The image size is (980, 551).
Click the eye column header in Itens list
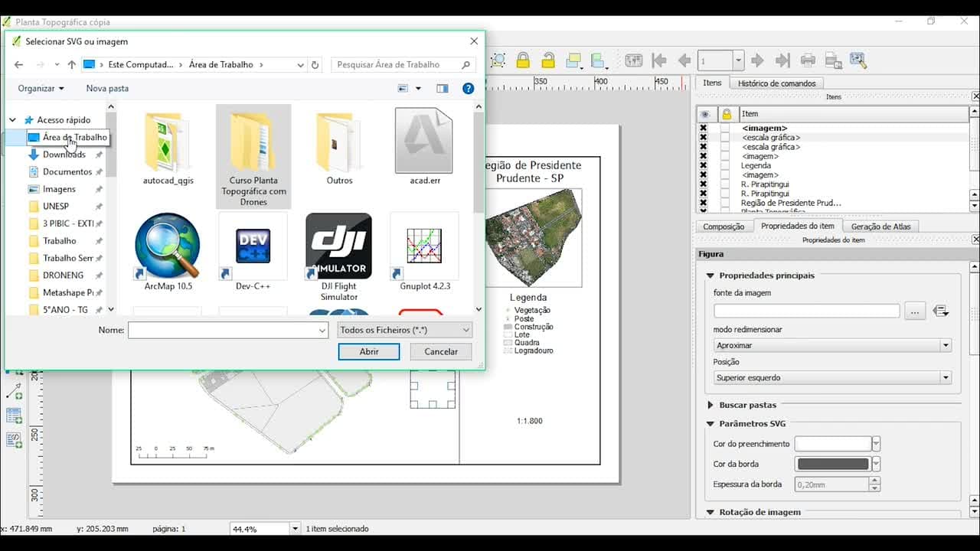tap(704, 114)
